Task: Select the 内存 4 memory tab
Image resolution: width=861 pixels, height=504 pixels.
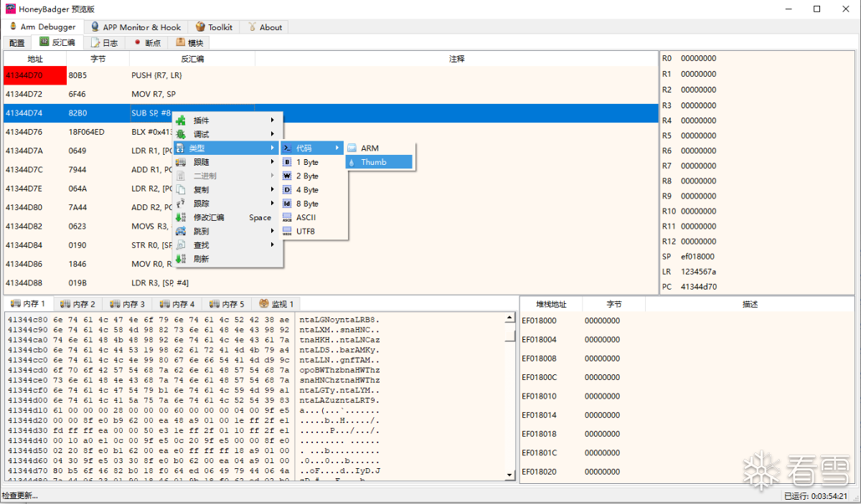Action: pyautogui.click(x=177, y=305)
